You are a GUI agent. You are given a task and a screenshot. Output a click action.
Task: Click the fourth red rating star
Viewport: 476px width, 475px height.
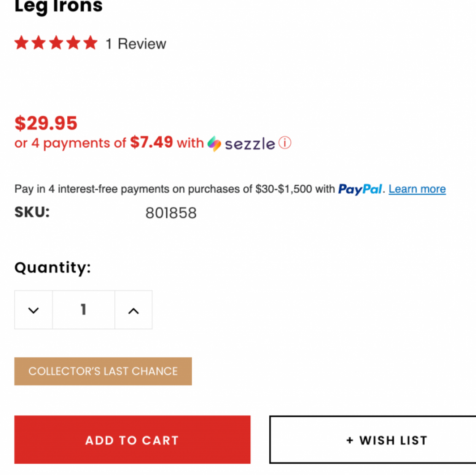(x=73, y=43)
